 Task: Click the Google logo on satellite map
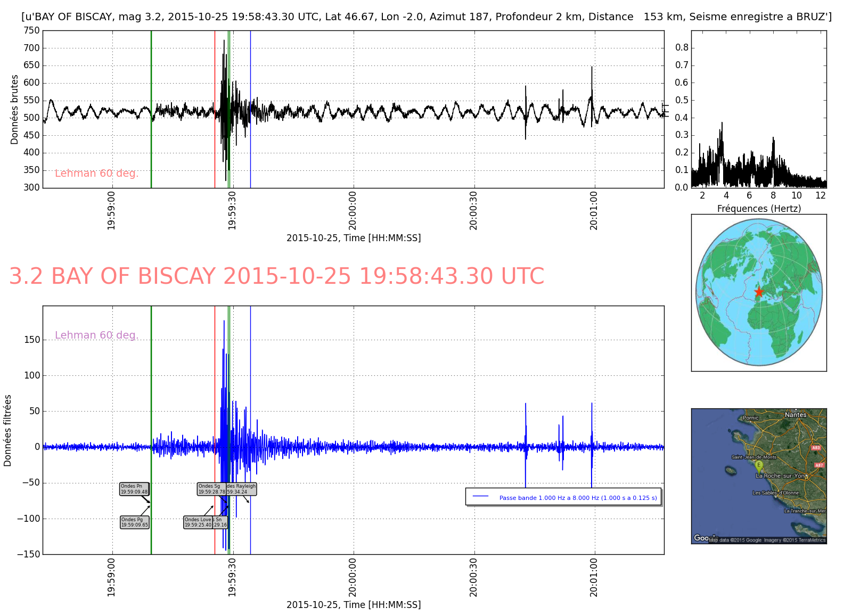tap(702, 538)
